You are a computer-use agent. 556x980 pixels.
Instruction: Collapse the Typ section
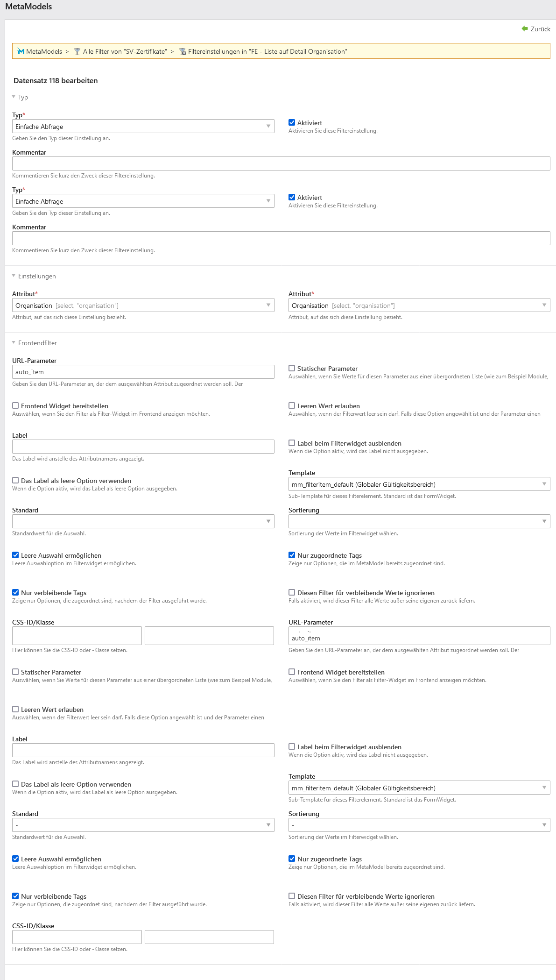[x=22, y=97]
